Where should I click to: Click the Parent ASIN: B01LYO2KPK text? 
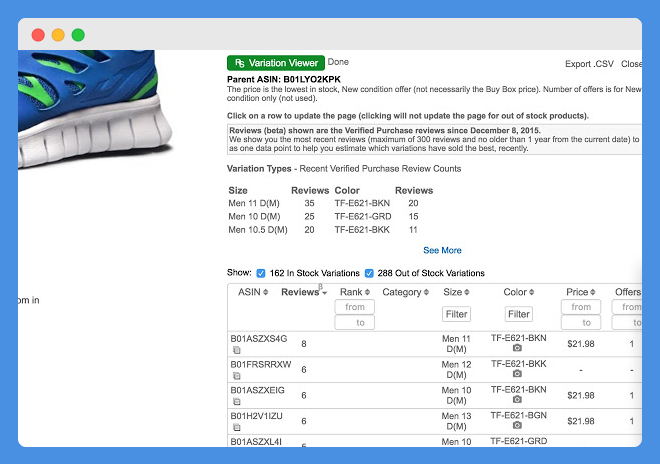tap(284, 79)
